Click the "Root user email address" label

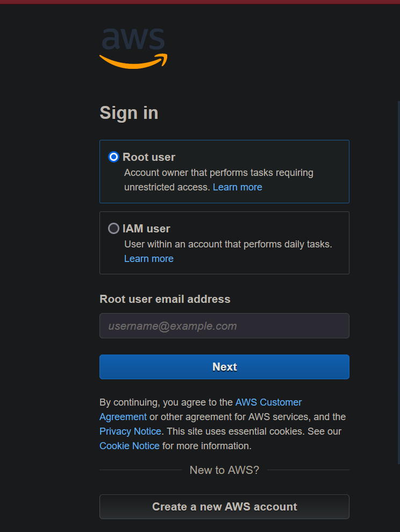point(165,299)
